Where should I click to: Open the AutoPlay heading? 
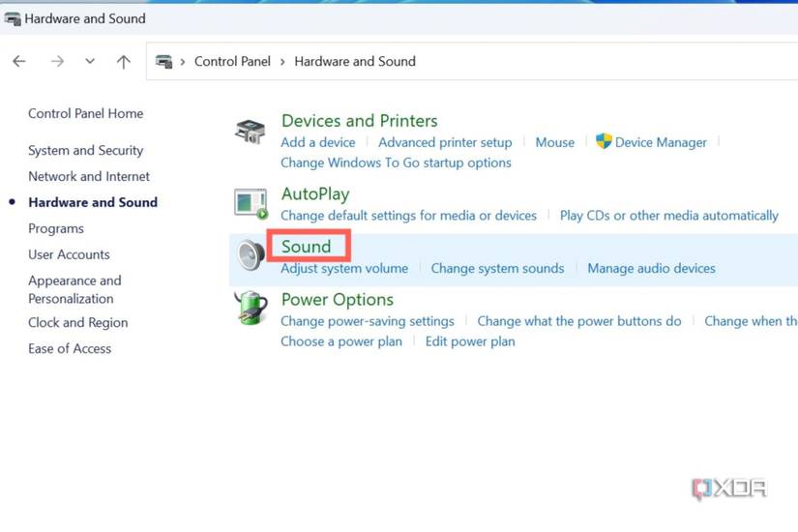pos(315,194)
